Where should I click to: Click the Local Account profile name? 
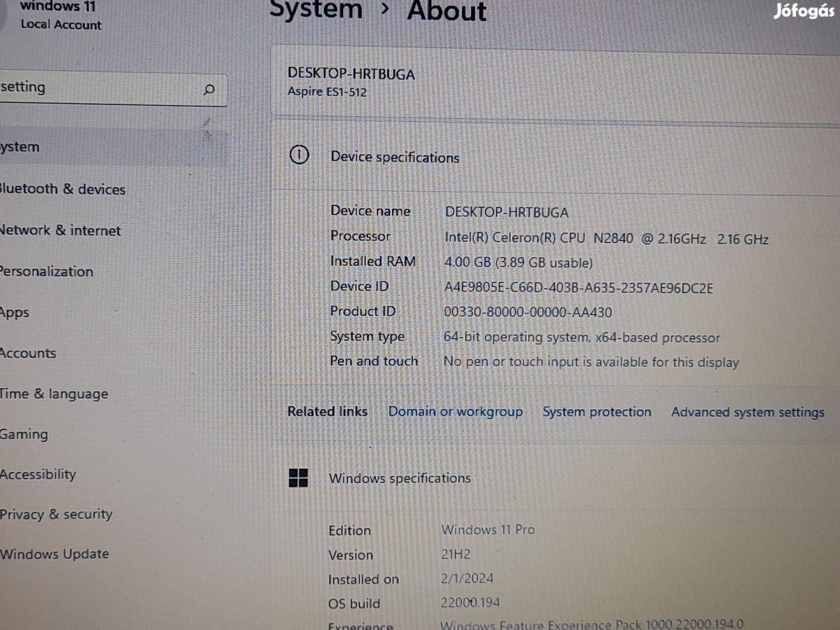[61, 24]
